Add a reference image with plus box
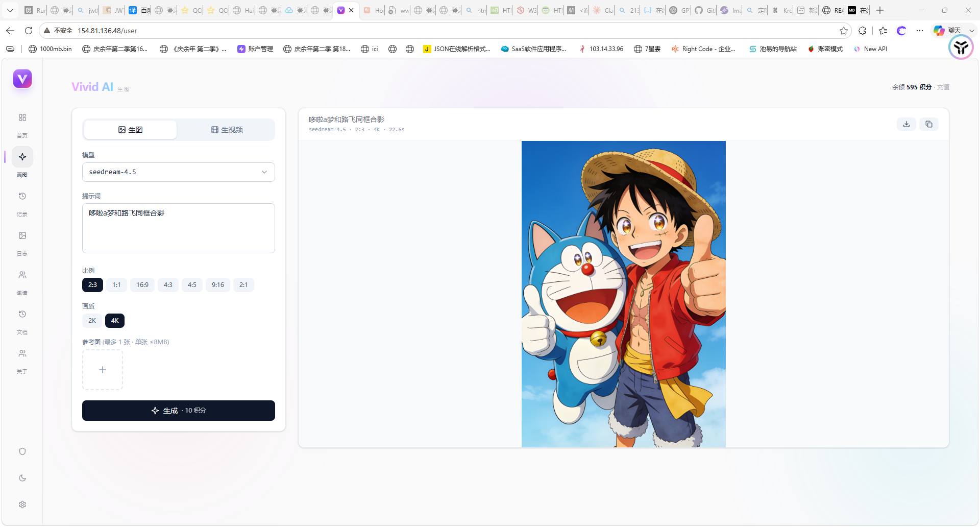 pyautogui.click(x=103, y=370)
